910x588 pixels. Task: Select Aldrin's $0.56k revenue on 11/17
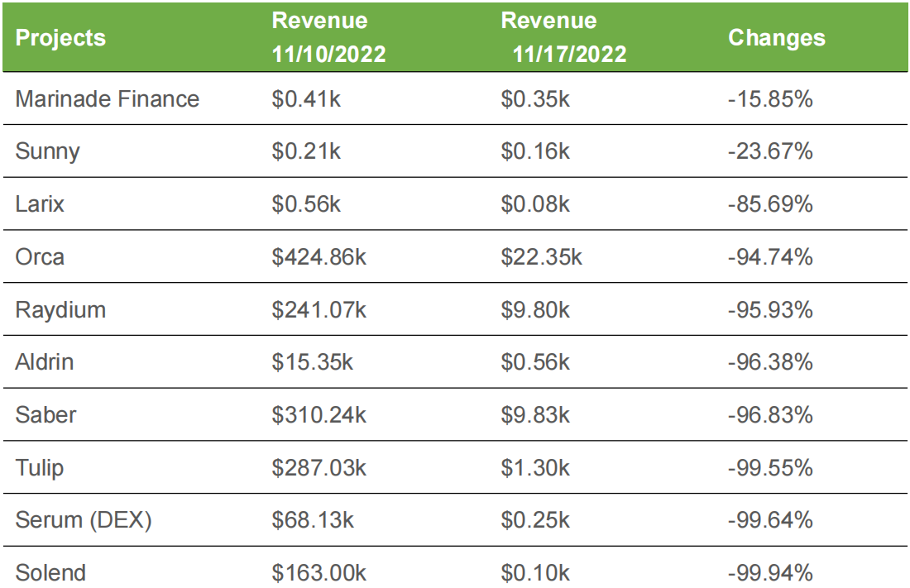(x=535, y=361)
